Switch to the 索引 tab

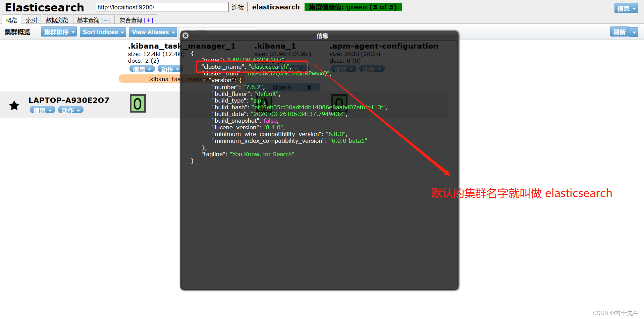[31, 20]
